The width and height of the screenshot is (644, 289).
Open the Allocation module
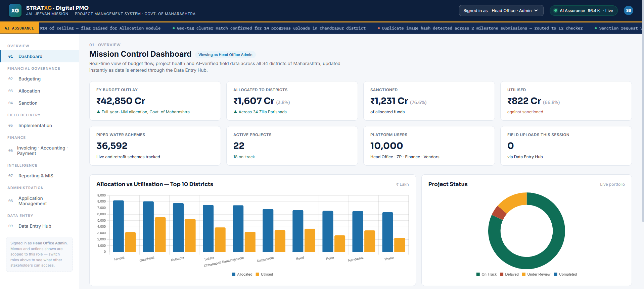[40, 91]
